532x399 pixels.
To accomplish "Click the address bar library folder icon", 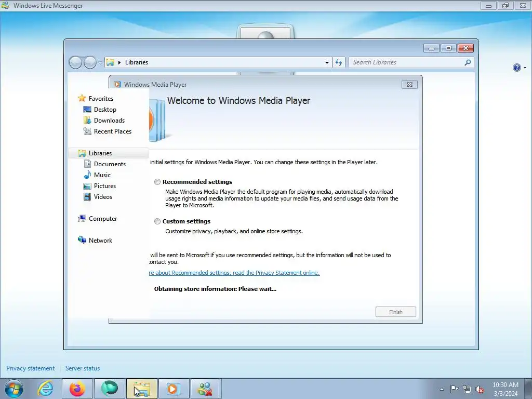I will tap(110, 62).
